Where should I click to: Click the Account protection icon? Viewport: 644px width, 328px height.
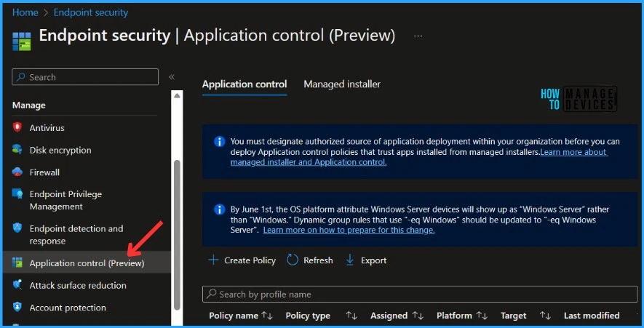17,307
